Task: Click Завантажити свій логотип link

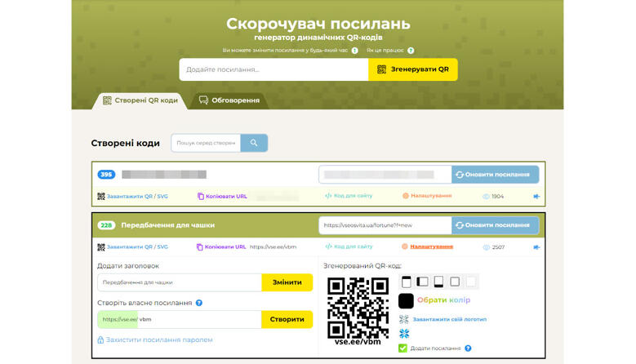Action: pos(449,319)
